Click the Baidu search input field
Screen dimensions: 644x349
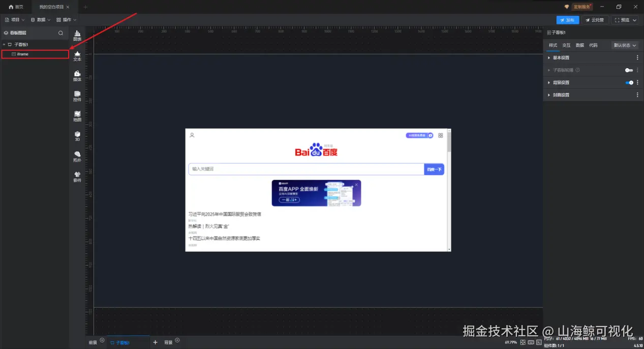pos(306,169)
